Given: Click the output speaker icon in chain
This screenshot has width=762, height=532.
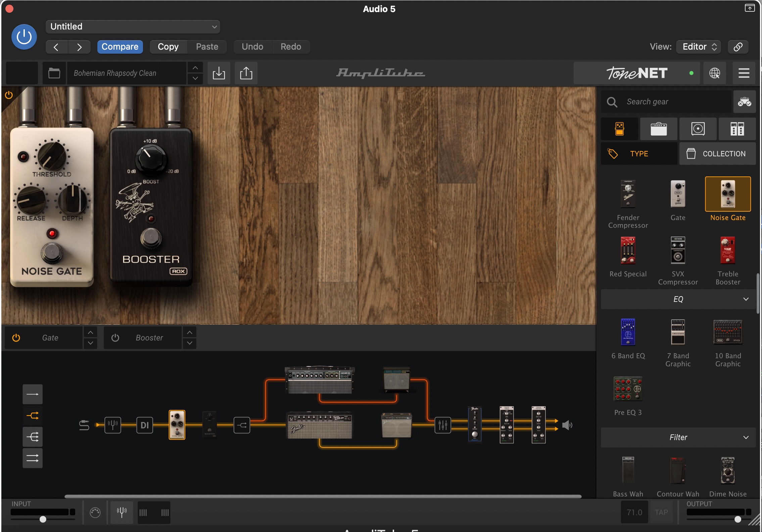Looking at the screenshot, I should 567,425.
